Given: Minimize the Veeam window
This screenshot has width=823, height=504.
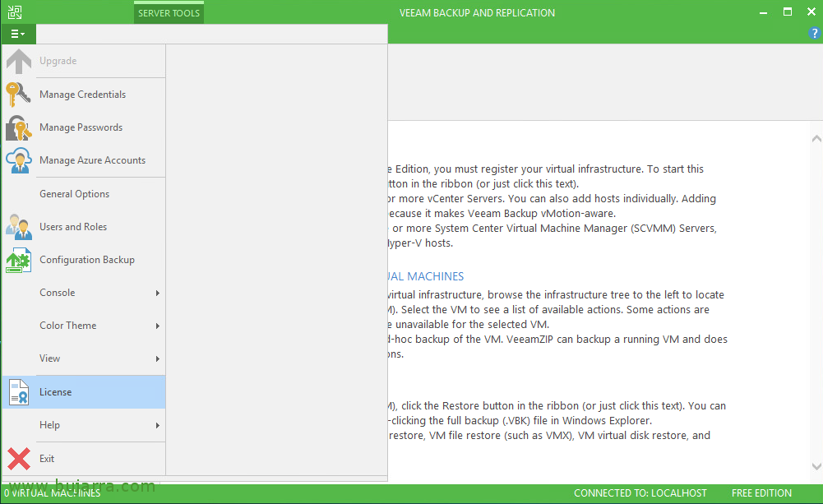Looking at the screenshot, I should [763, 12].
